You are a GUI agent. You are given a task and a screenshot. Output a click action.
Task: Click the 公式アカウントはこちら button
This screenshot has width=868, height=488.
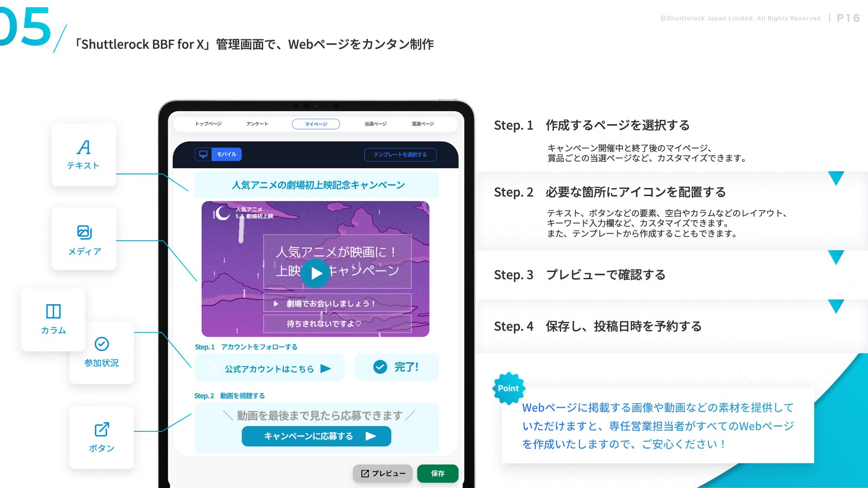point(269,368)
